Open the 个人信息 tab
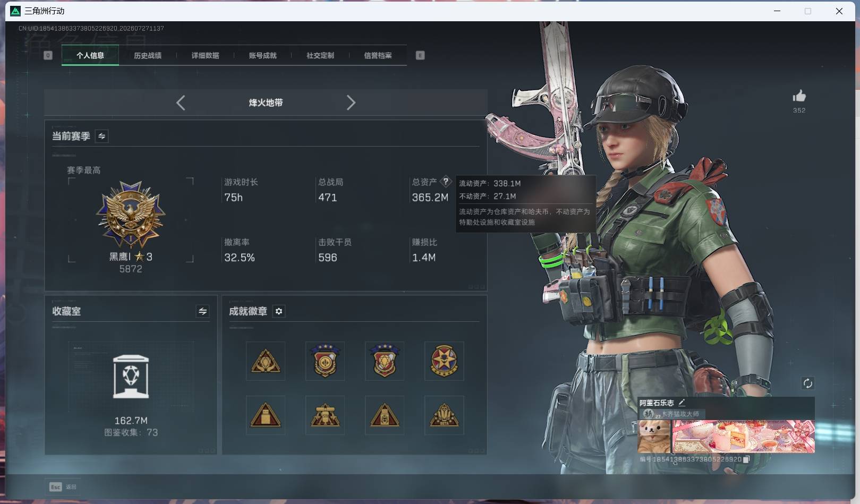This screenshot has width=860, height=504. click(x=90, y=55)
